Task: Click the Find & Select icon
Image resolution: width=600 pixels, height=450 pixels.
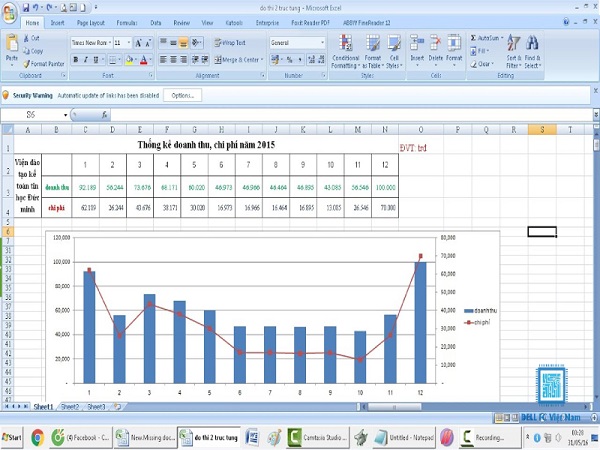Action: click(x=534, y=50)
